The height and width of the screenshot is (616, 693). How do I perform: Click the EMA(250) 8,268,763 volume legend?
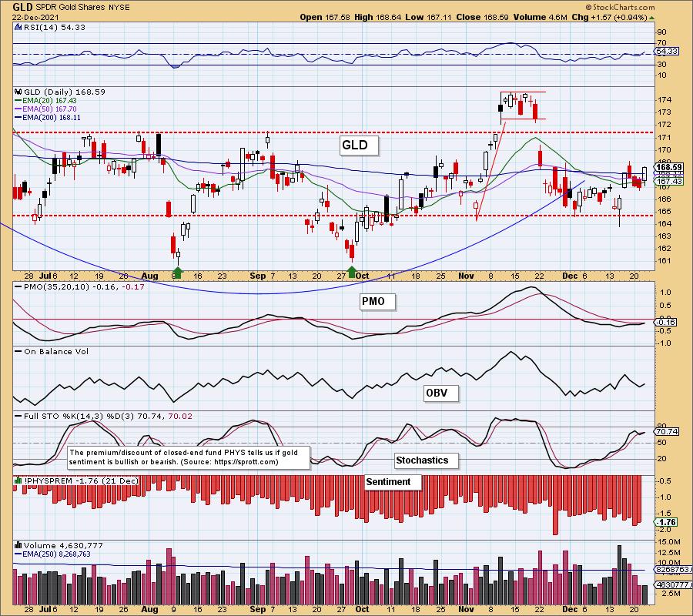(x=52, y=554)
